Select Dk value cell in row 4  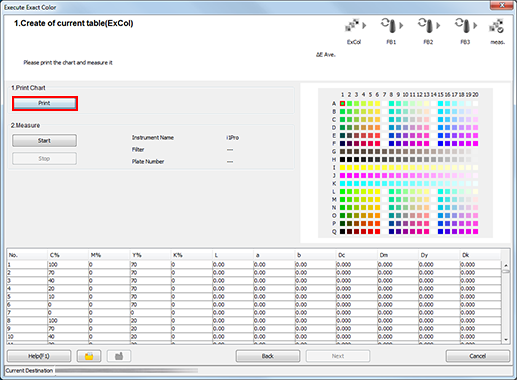coord(480,289)
